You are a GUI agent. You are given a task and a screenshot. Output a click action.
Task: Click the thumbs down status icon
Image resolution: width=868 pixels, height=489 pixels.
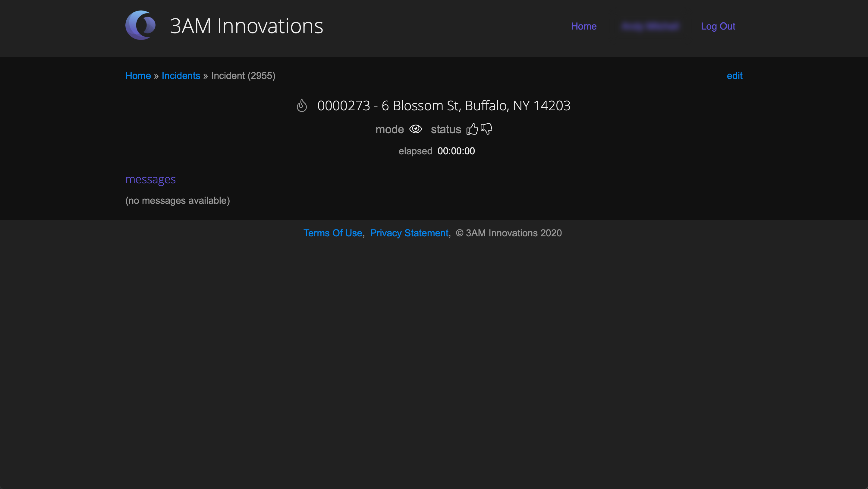[x=486, y=129]
